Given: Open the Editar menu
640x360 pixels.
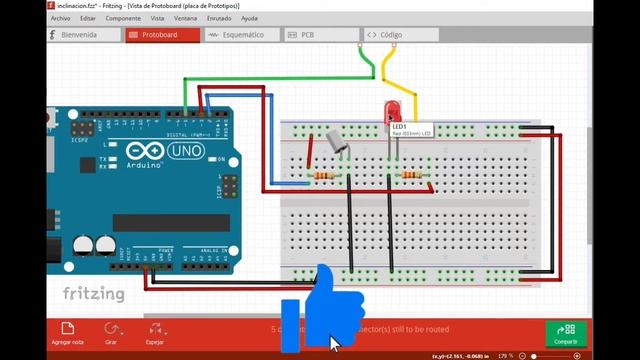Looking at the screenshot, I should [87, 18].
